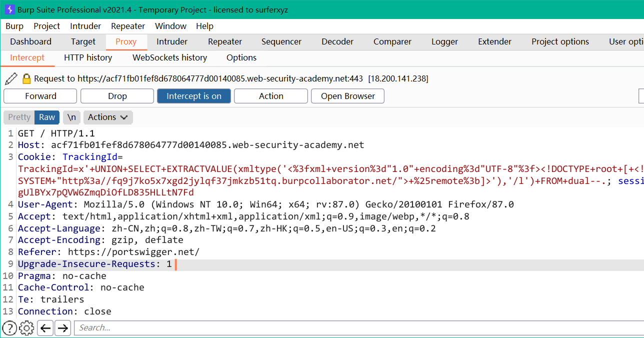The image size is (644, 338).
Task: Open the Sequencer tab
Action: [x=281, y=41]
